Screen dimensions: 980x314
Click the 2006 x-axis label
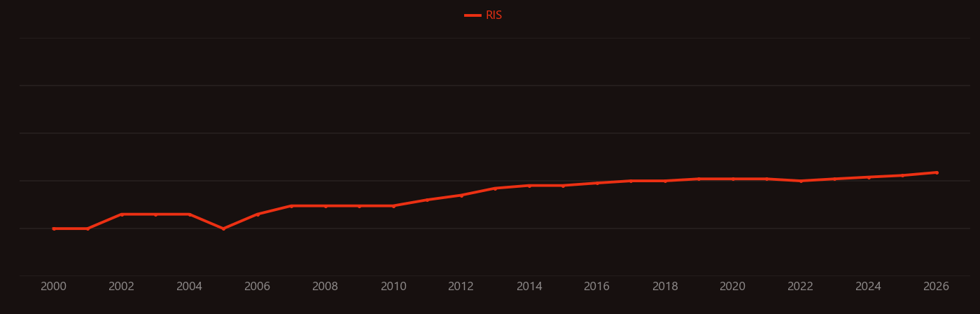tap(258, 287)
